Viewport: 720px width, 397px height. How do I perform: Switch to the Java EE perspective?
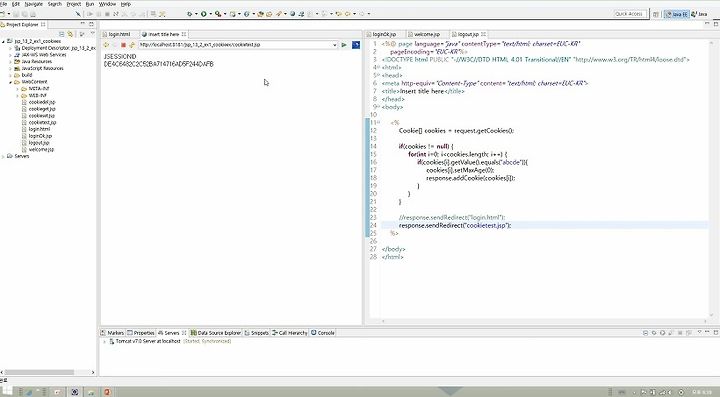678,14
